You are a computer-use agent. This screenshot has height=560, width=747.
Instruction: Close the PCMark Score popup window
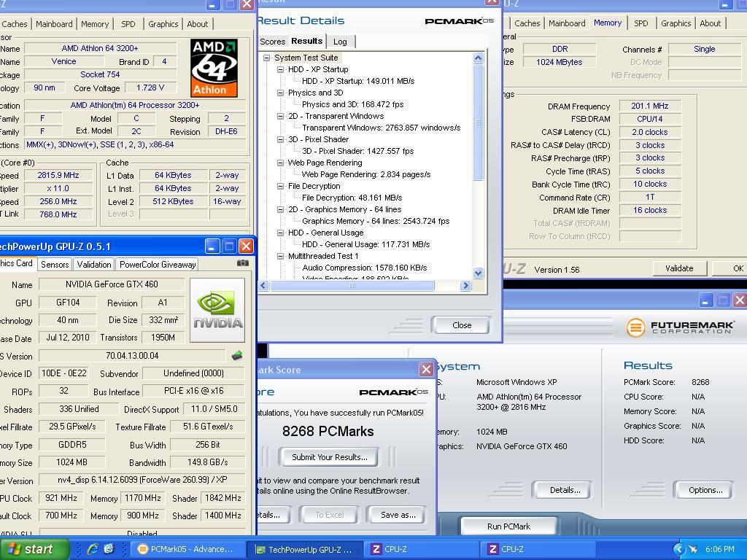coord(426,369)
